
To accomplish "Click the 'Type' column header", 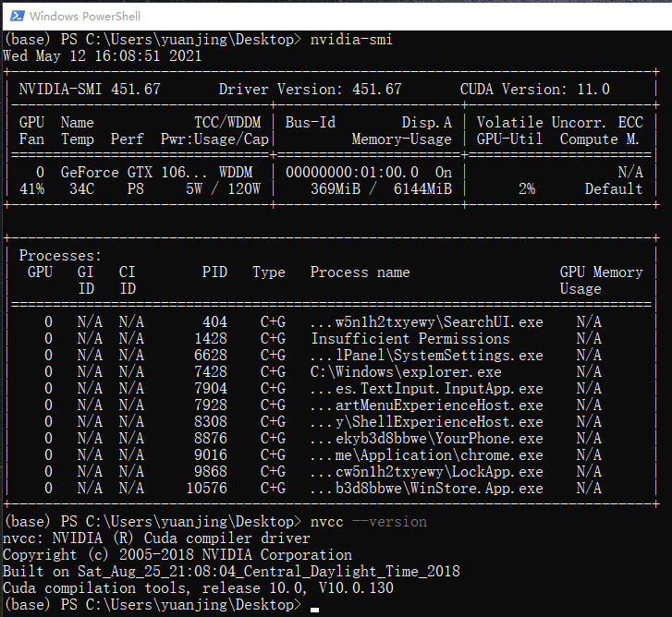I will (269, 272).
